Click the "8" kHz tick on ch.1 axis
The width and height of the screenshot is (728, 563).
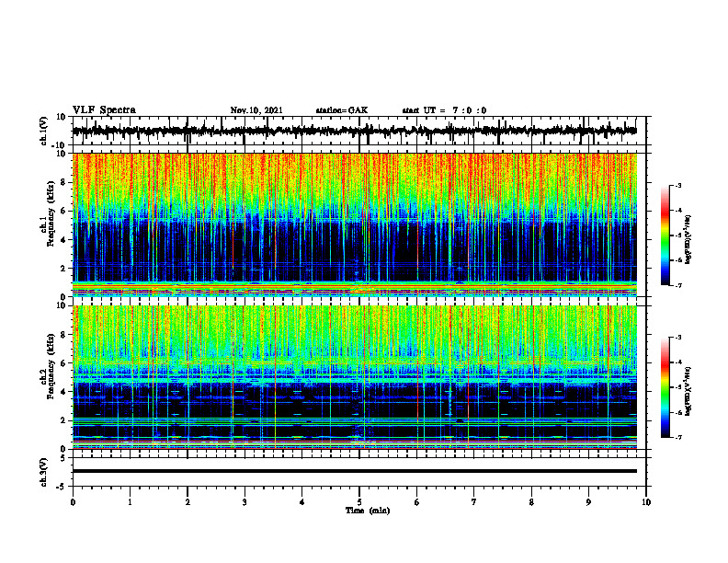64,182
